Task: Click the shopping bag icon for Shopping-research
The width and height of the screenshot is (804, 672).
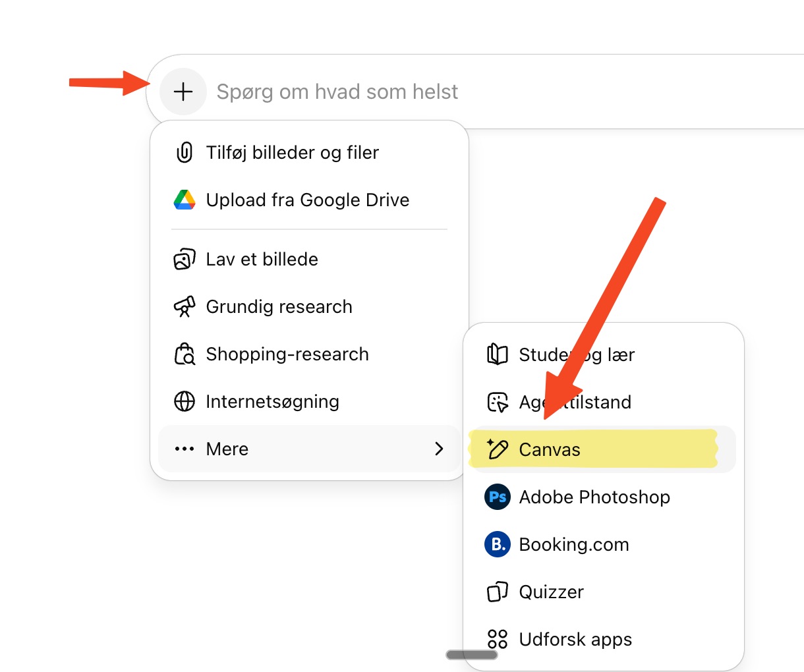Action: pyautogui.click(x=185, y=354)
